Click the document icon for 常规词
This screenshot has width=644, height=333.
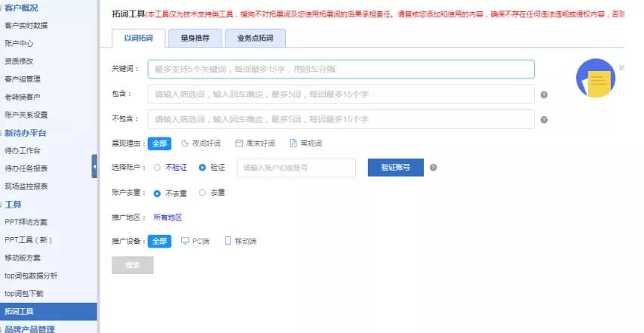coord(293,143)
